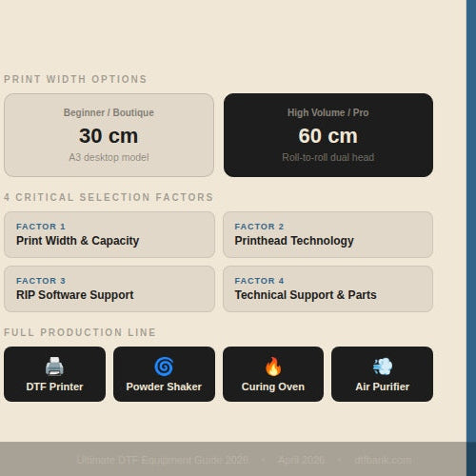Click the dtfbank.com link in footer

tap(384, 460)
